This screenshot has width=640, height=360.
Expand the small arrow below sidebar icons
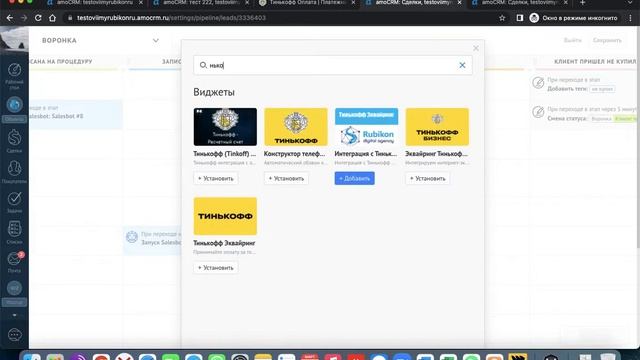[14, 316]
